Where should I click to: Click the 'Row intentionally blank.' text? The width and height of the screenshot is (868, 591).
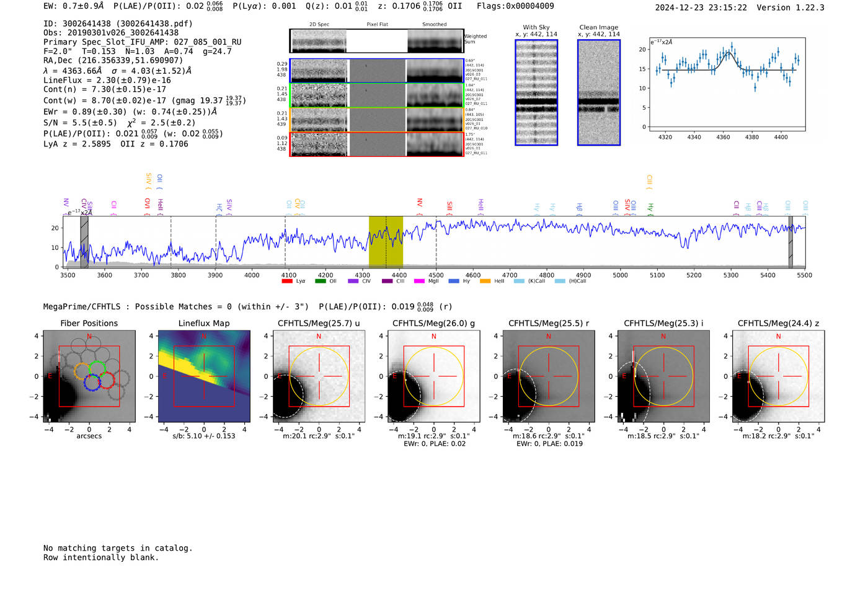(x=101, y=558)
